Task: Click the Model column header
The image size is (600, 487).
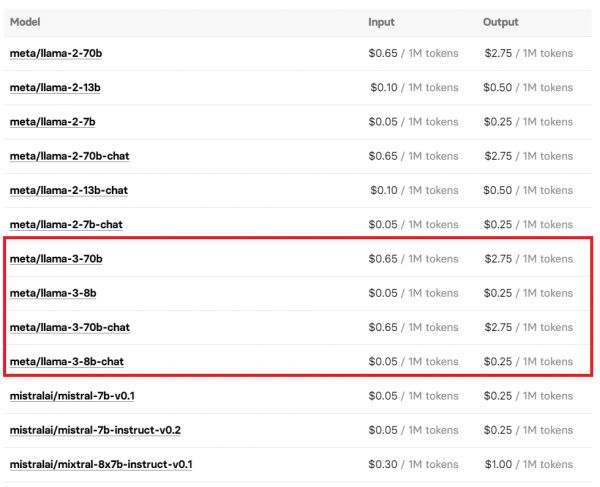Action: point(26,22)
